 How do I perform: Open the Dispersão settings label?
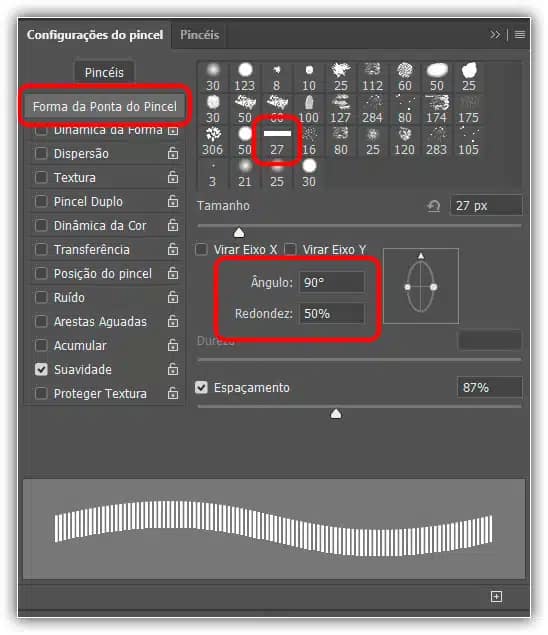coord(81,153)
